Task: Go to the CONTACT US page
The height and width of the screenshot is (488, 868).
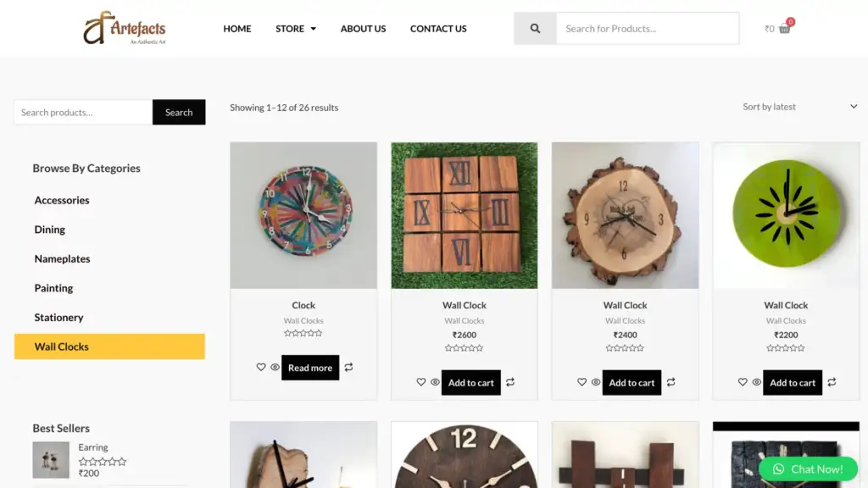Action: pos(437,28)
